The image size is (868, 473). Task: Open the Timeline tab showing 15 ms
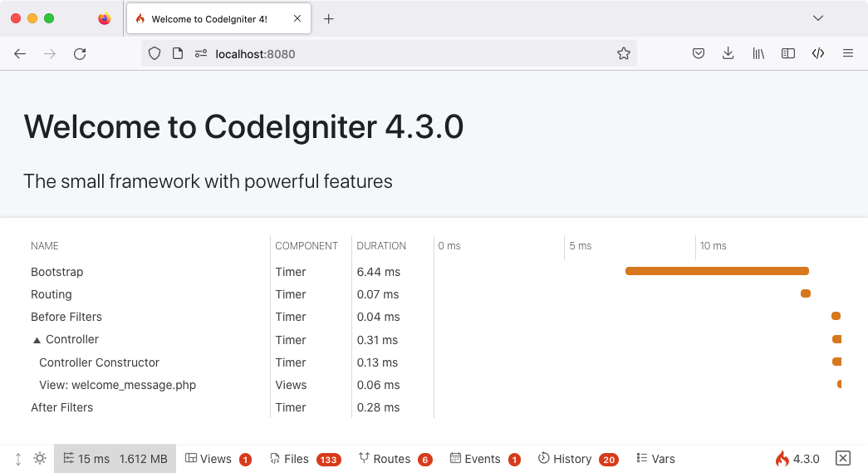pyautogui.click(x=115, y=459)
